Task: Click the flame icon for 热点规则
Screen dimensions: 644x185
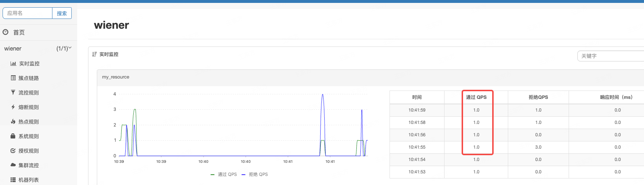Action: pos(13,121)
